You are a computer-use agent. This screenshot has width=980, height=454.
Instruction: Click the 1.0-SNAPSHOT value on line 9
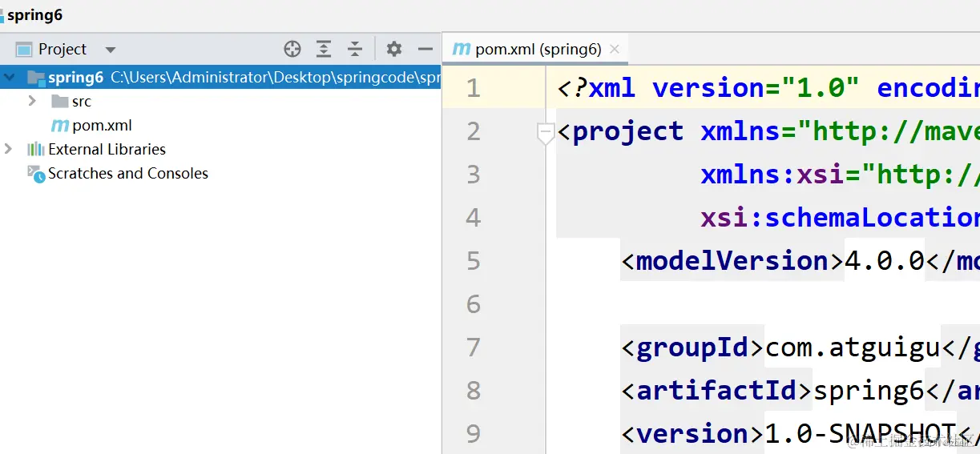point(861,433)
